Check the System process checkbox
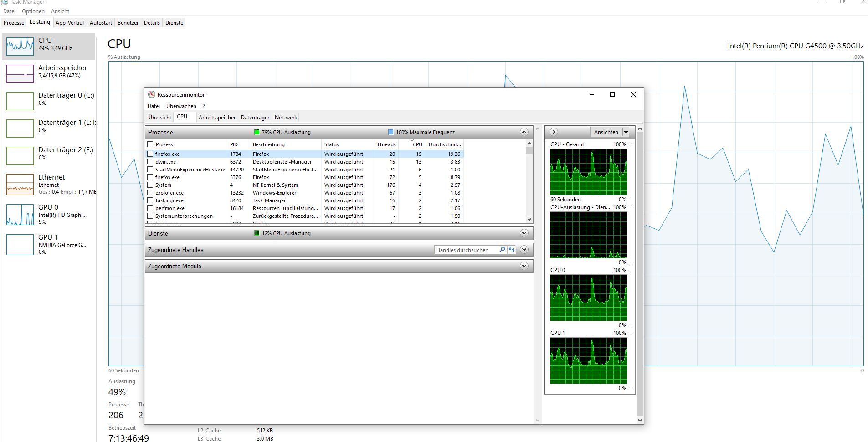The image size is (868, 442). (x=150, y=185)
